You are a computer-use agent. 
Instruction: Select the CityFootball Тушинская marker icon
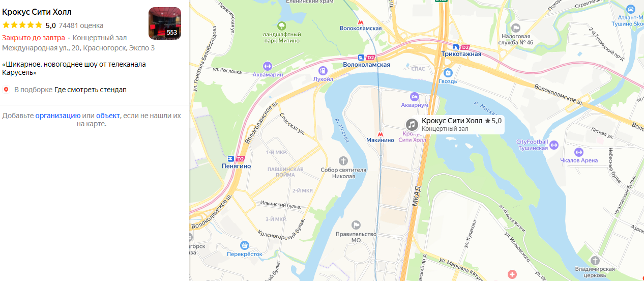554,145
